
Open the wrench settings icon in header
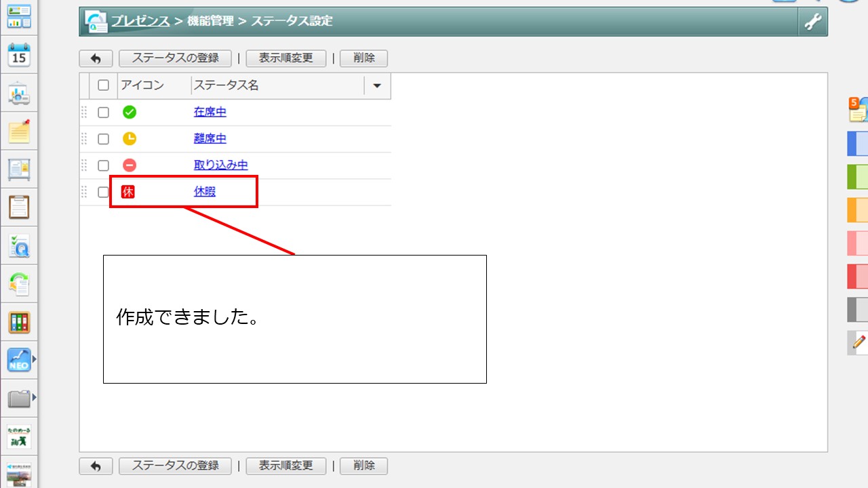[812, 22]
